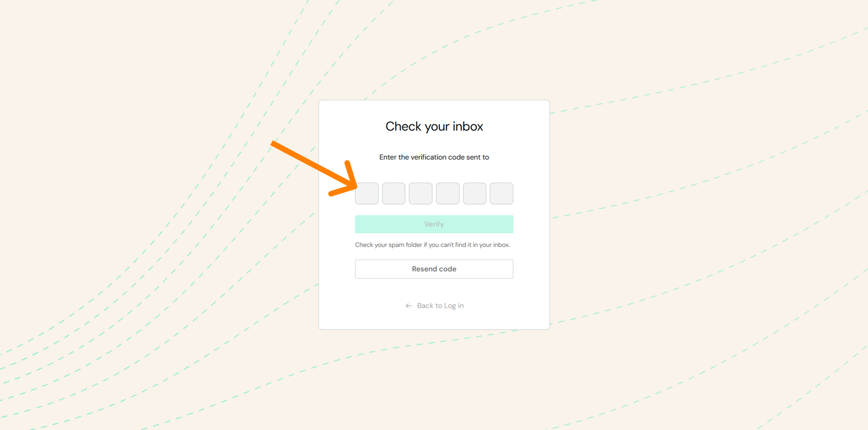
Task: Click the sixth and last code digit box
Action: (x=501, y=193)
